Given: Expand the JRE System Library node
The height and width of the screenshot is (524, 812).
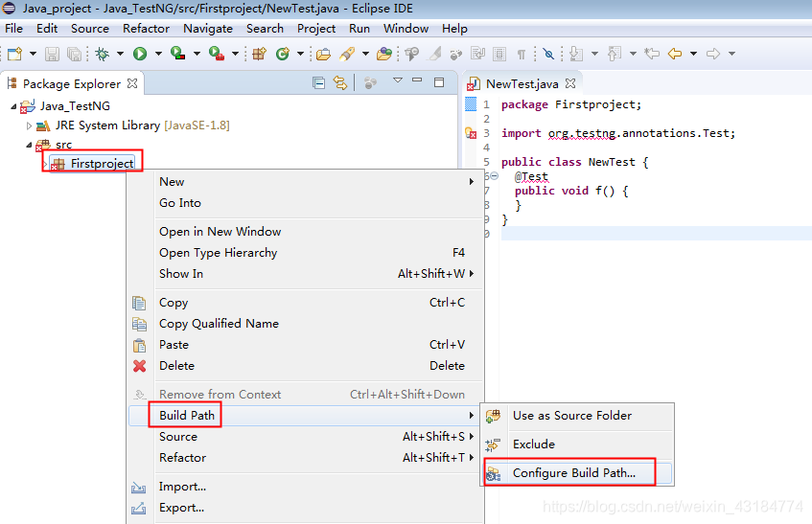Looking at the screenshot, I should point(29,125).
